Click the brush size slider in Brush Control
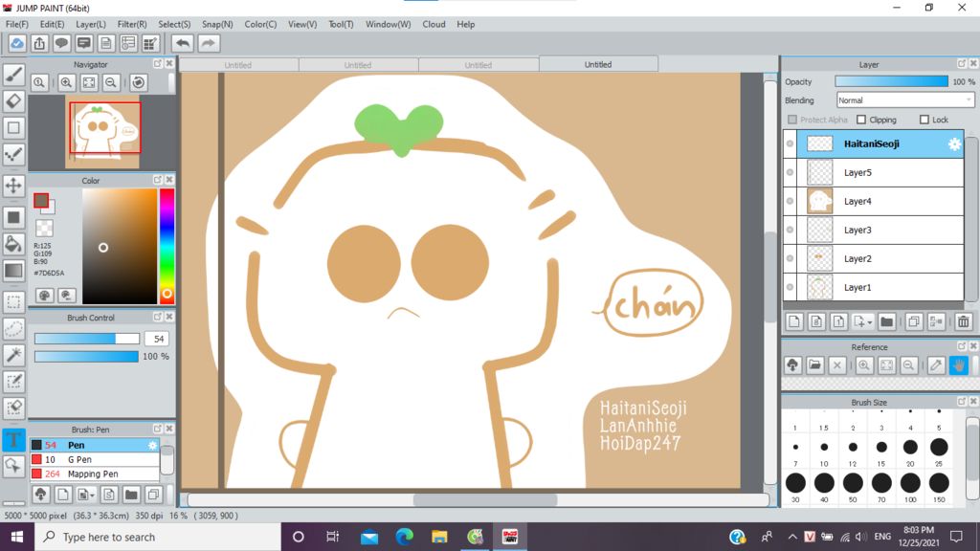Screen dimensions: 980x551 (87, 339)
